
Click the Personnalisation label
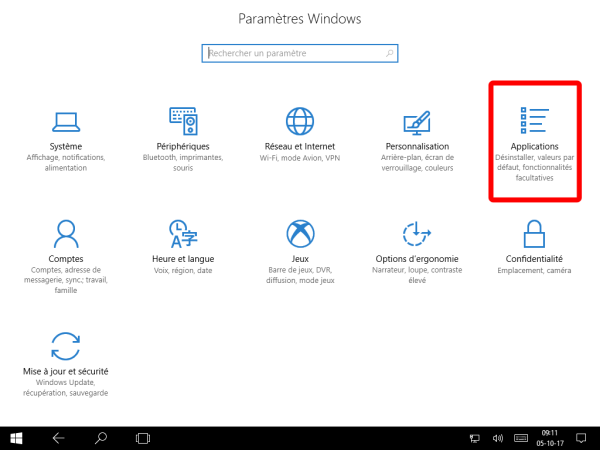(x=417, y=147)
